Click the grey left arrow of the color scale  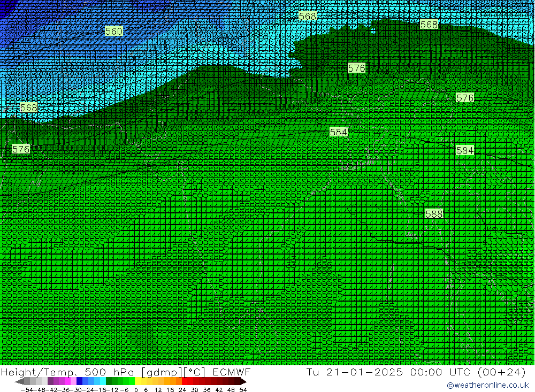(x=19, y=382)
